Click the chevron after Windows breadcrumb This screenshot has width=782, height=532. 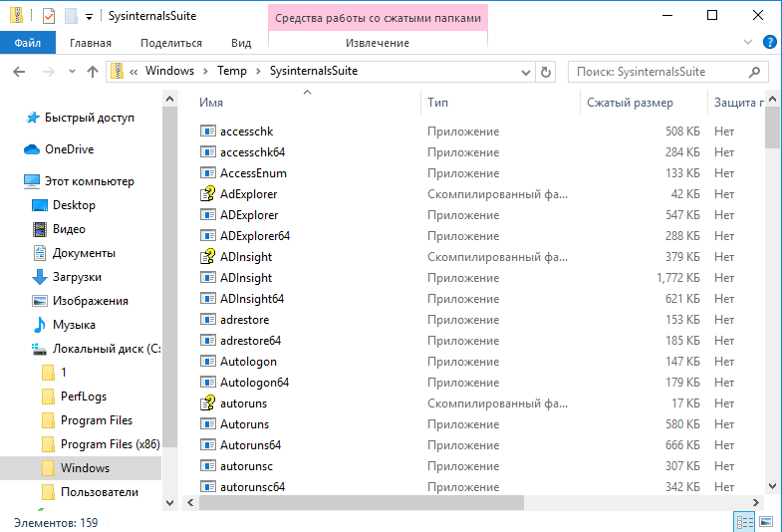[x=205, y=72]
